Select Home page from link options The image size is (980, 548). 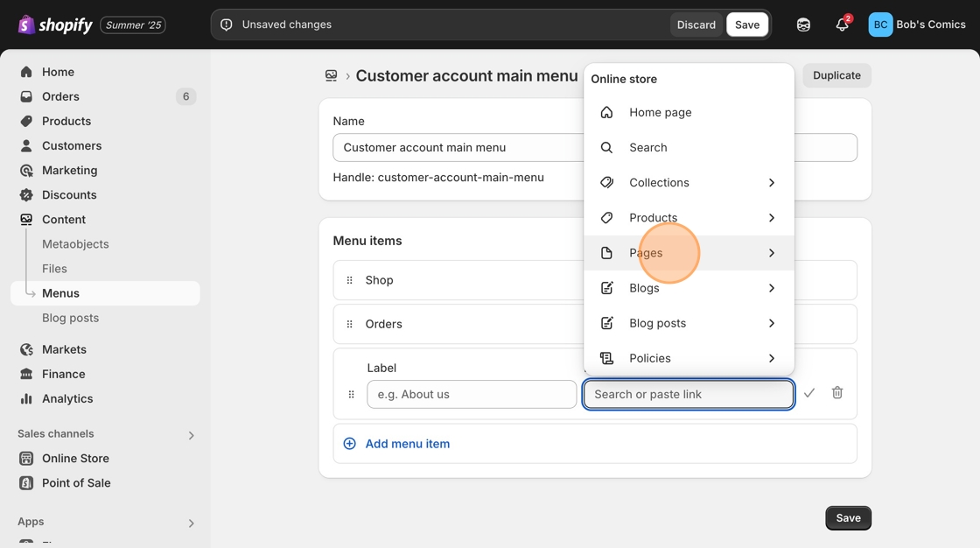coord(660,112)
